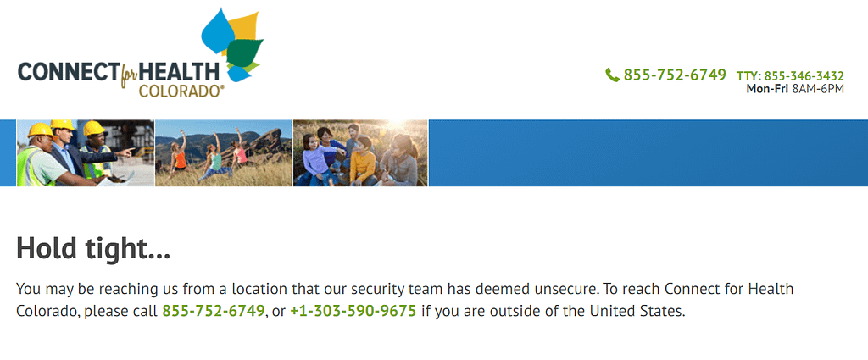Click the "Hold tight..." heading
This screenshot has height=360, width=868.
click(93, 248)
